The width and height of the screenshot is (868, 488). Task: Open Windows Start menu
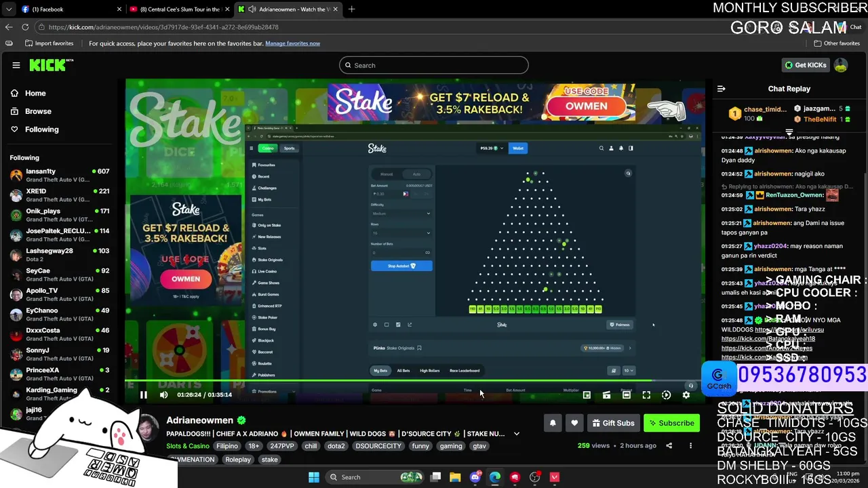(314, 477)
